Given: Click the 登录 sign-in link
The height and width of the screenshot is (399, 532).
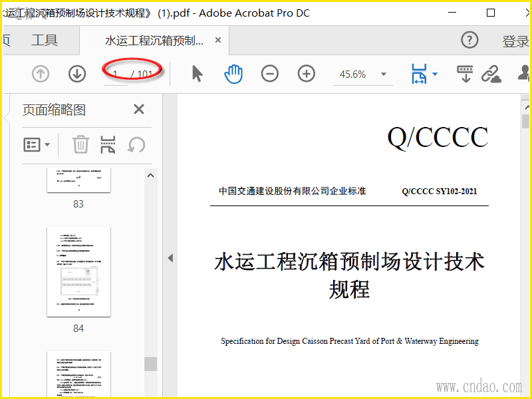Looking at the screenshot, I should click(x=516, y=41).
